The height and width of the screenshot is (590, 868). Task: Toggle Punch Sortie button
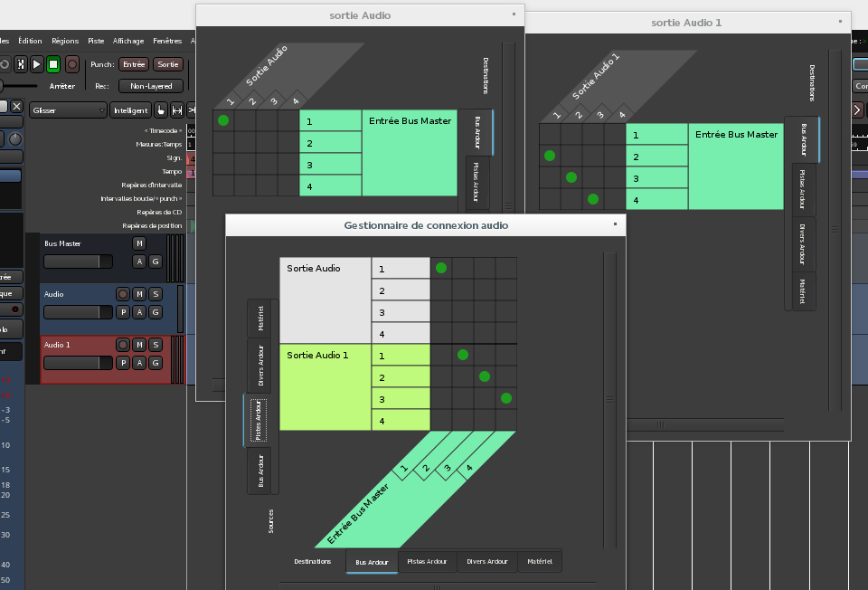[x=168, y=64]
